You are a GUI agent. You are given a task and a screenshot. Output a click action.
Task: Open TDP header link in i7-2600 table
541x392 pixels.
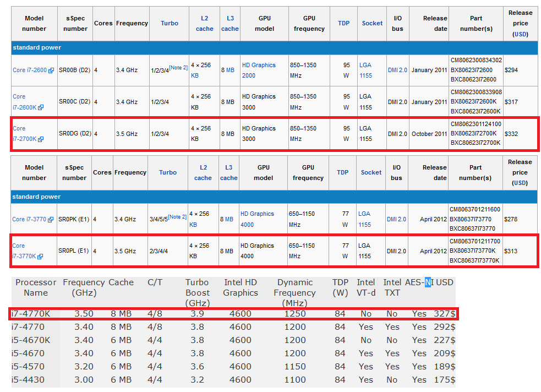point(343,23)
